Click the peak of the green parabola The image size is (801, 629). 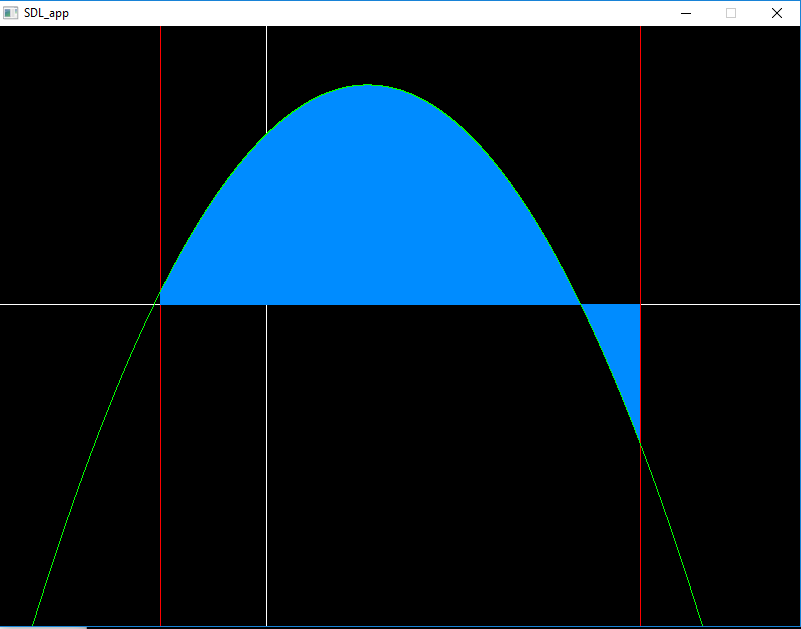click(367, 85)
